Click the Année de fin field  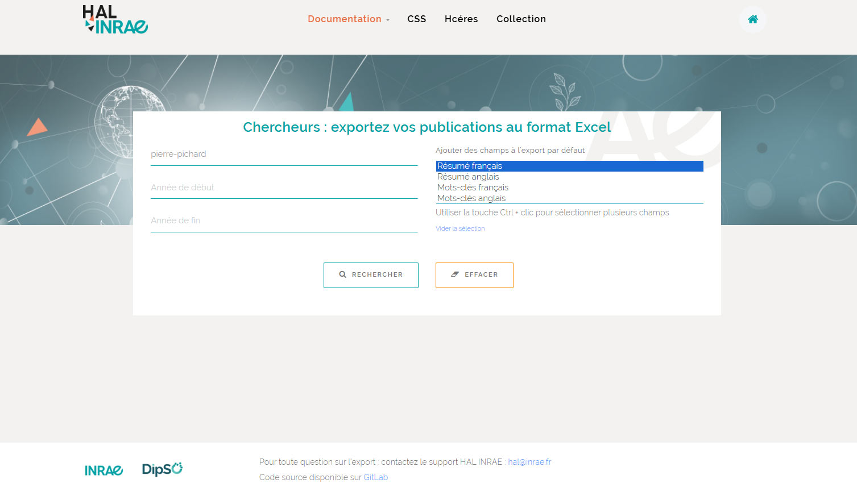(x=284, y=220)
